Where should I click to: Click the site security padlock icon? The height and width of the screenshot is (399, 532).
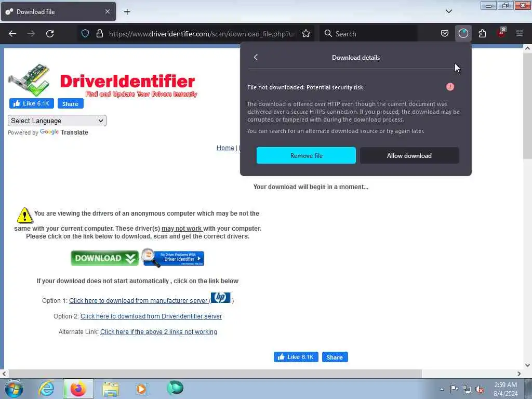(x=99, y=33)
